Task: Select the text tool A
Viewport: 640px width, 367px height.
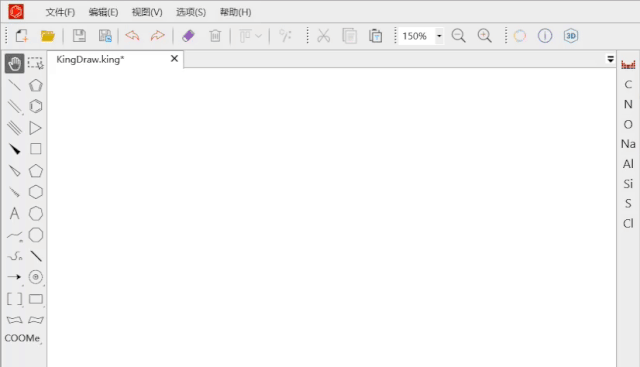Action: click(14, 214)
